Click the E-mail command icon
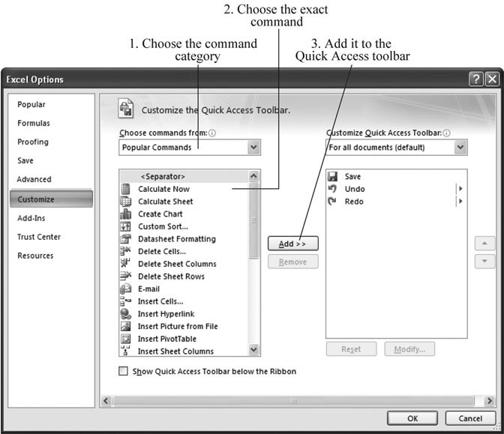 tap(125, 289)
